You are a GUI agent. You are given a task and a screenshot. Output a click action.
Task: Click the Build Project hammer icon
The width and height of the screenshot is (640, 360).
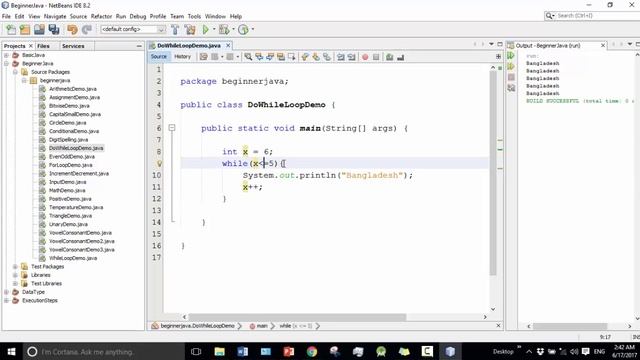tap(175, 29)
